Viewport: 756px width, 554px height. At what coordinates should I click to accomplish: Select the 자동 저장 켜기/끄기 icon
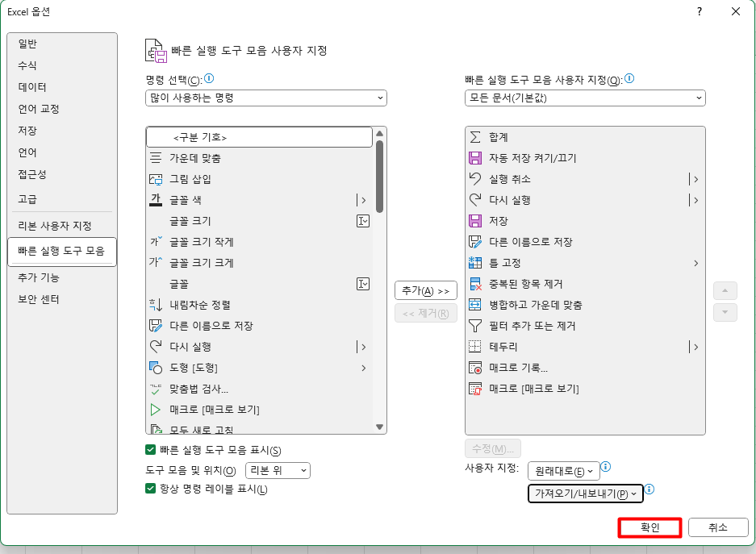tap(475, 158)
